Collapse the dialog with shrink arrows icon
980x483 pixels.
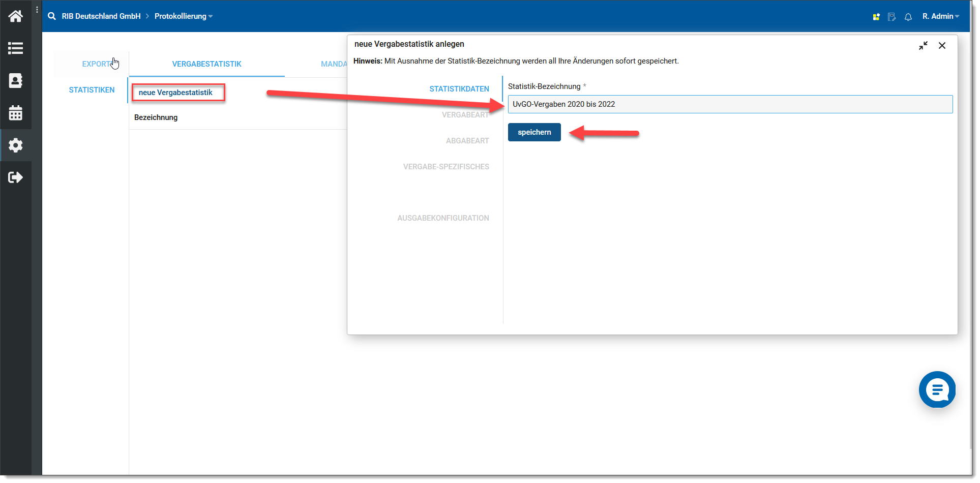[x=923, y=46]
